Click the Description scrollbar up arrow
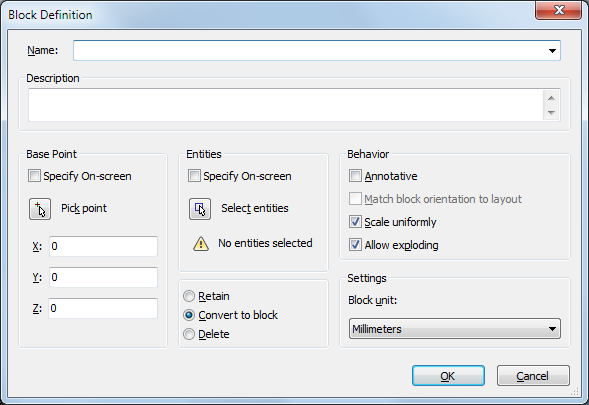This screenshot has height=405, width=589. [551, 98]
